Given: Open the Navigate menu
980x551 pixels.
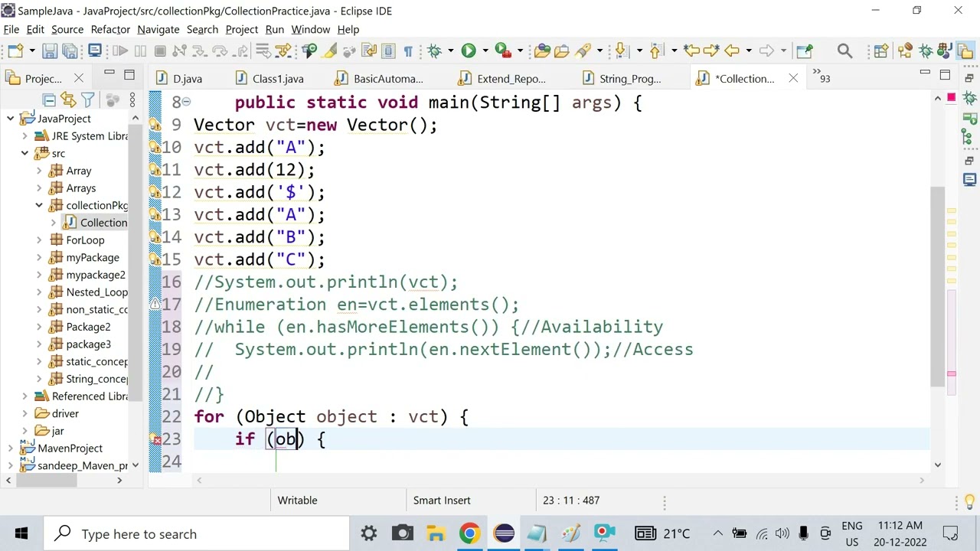Looking at the screenshot, I should click(x=158, y=29).
